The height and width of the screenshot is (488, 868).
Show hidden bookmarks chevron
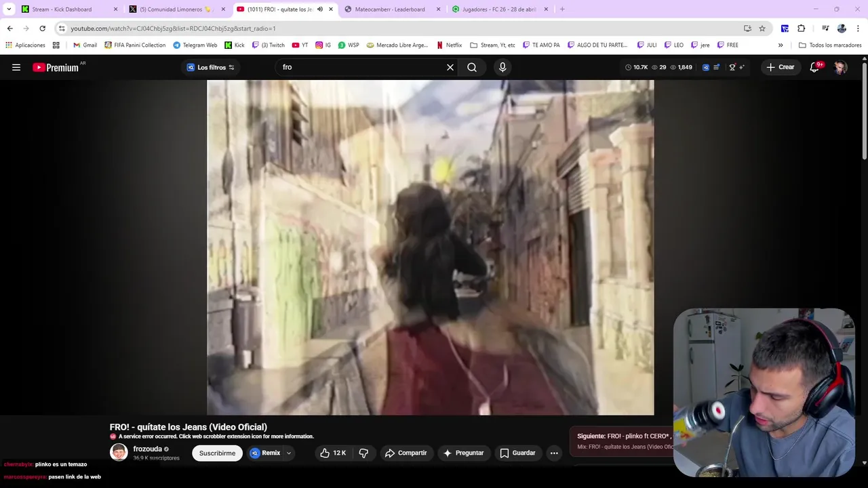(x=781, y=45)
